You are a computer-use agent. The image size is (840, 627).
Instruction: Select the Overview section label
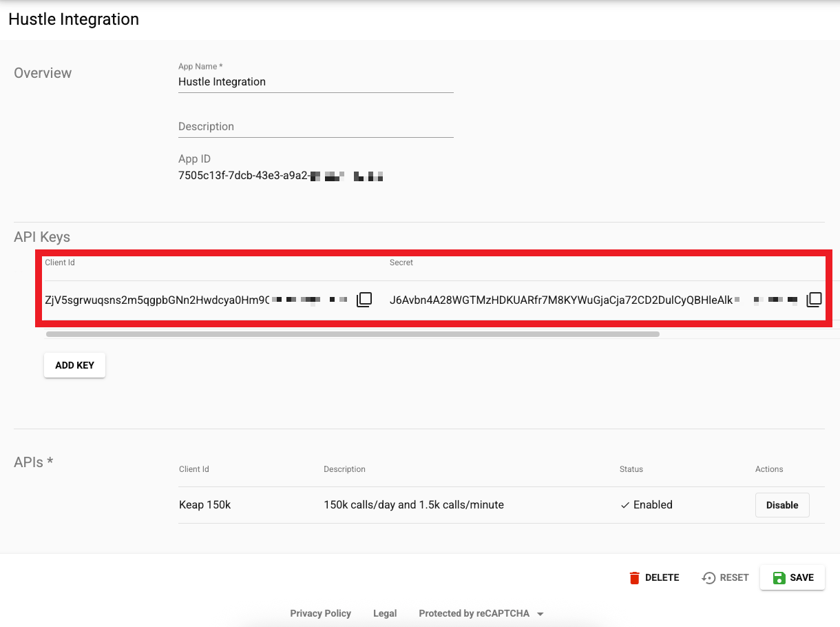tap(43, 72)
